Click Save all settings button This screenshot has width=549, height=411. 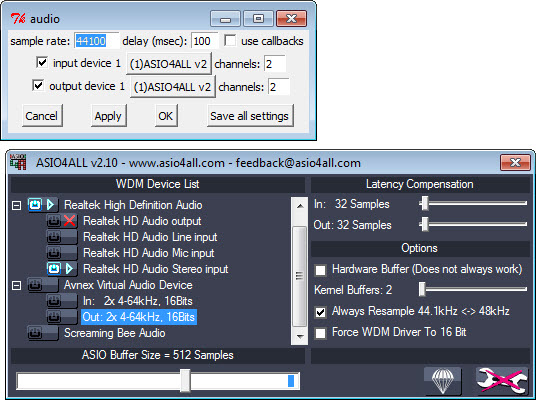pos(250,116)
